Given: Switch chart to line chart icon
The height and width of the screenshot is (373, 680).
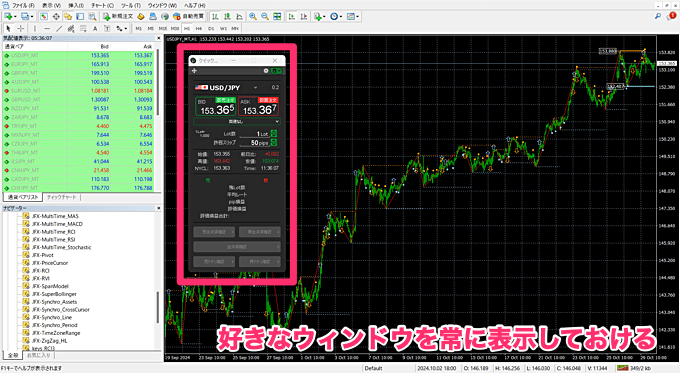Looking at the screenshot, I should (239, 16).
